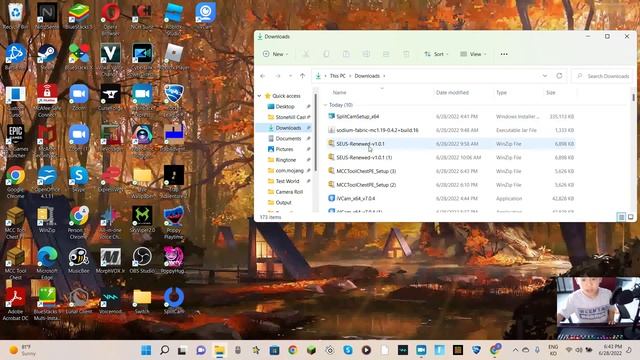Viewport: 640px width, 360px height.
Task: Sort by Date modified column header
Action: (x=452, y=93)
